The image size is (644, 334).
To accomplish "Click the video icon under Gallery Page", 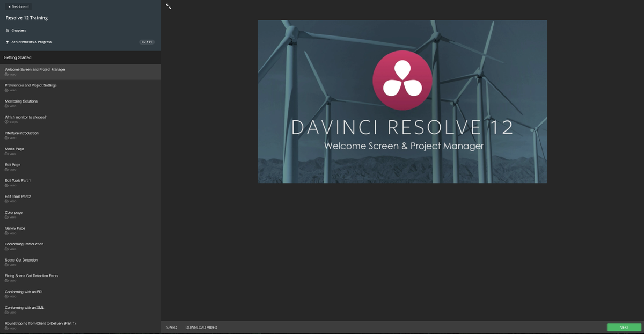I will [6, 233].
